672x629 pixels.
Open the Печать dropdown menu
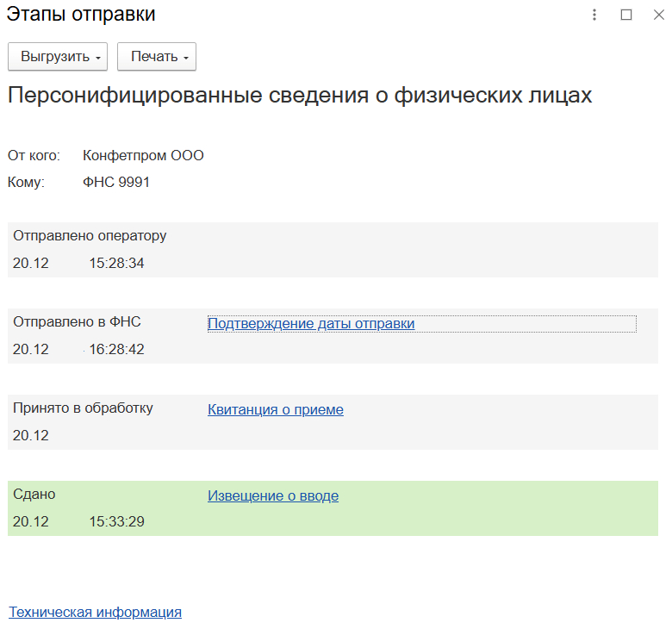(x=157, y=57)
